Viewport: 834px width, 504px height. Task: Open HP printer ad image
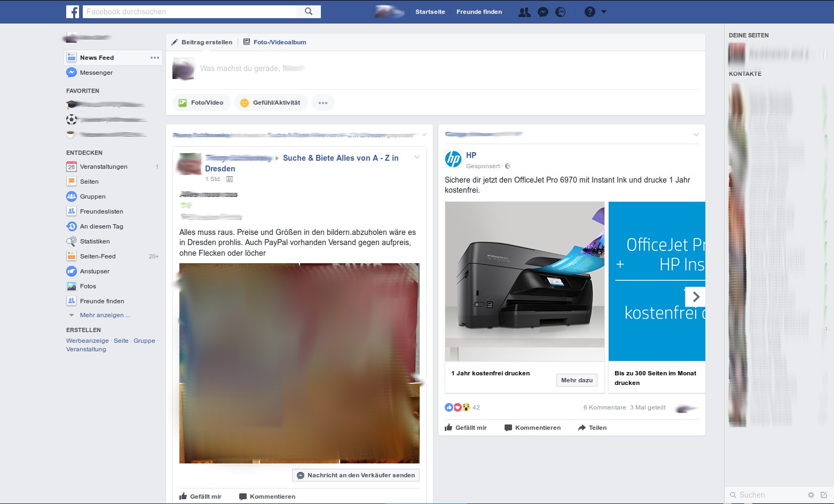coord(525,281)
